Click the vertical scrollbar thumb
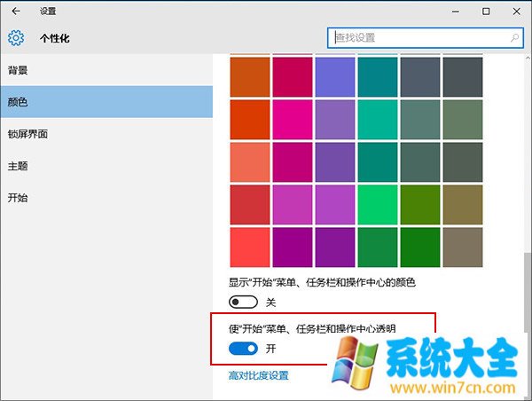 coord(528,293)
